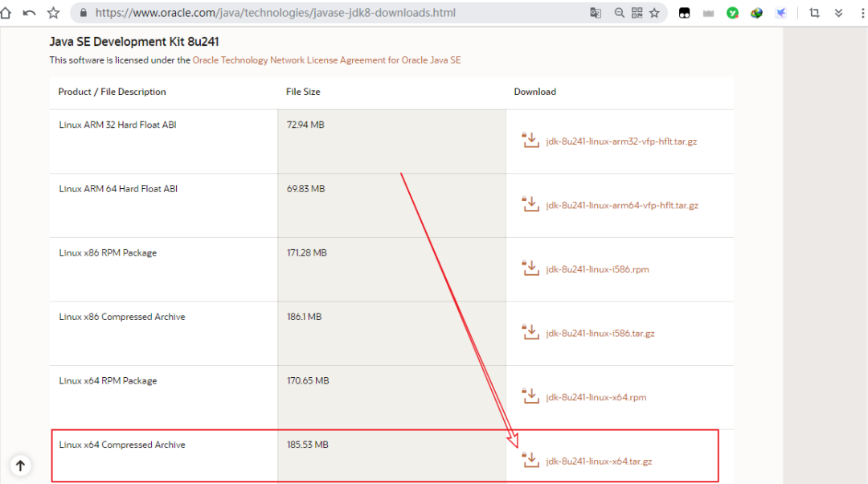
Task: Click the 'File Size' column header
Action: pyautogui.click(x=303, y=92)
